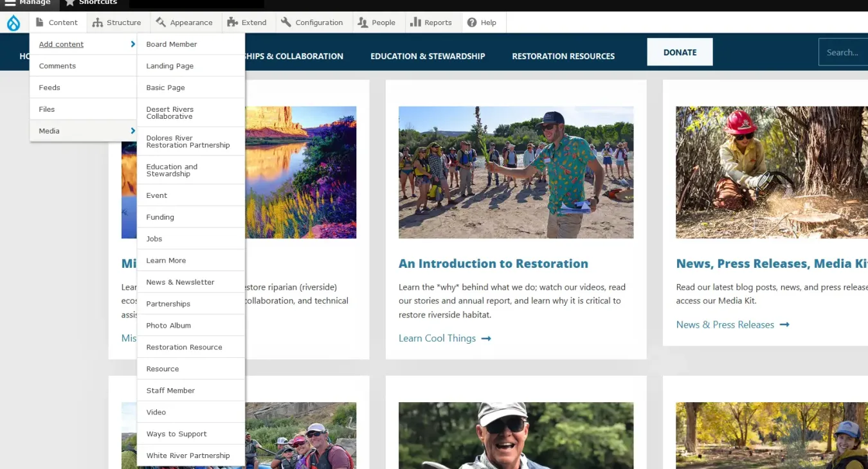Viewport: 868px width, 469px height.
Task: Click the Manage hamburger icon
Action: click(x=10, y=3)
